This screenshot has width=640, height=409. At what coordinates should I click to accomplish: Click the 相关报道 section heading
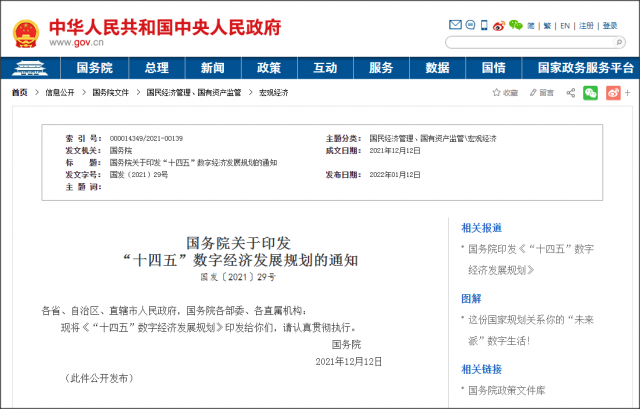pyautogui.click(x=482, y=228)
